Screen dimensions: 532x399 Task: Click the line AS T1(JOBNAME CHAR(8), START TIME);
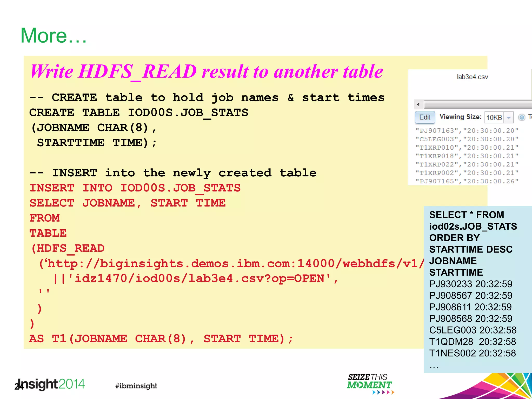coord(161,339)
